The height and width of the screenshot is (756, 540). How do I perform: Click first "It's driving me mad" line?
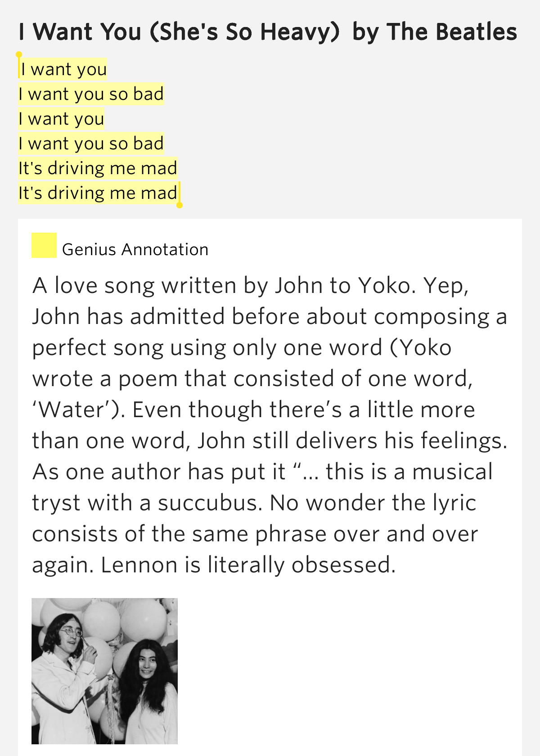click(x=98, y=168)
